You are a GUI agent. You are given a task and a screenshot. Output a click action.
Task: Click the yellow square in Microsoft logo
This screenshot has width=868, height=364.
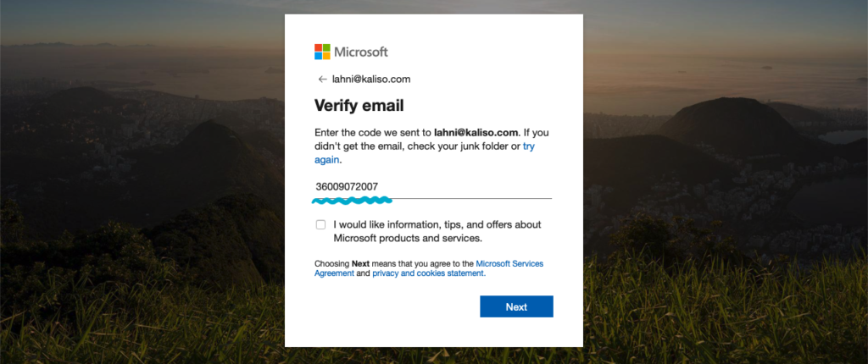(326, 56)
